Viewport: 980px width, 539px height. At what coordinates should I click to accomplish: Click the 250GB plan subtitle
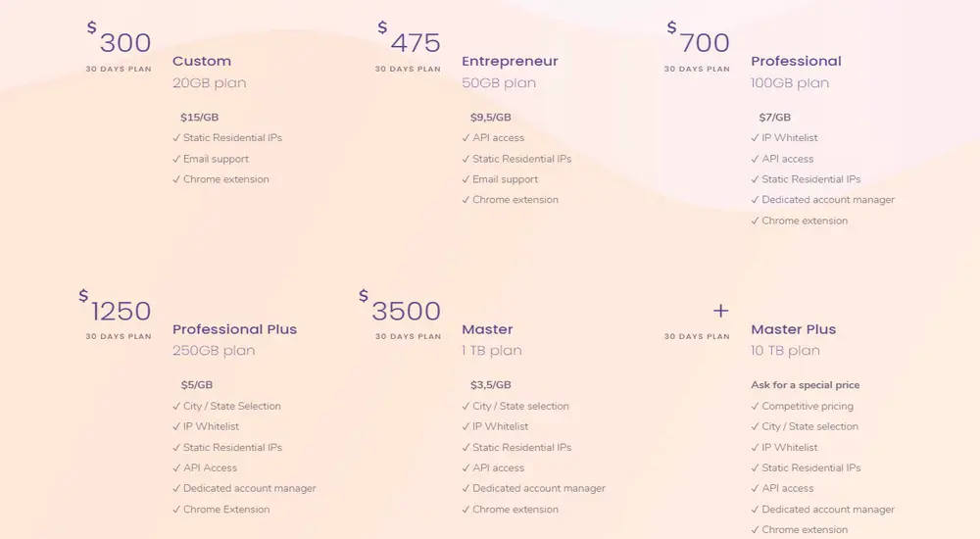pyautogui.click(x=214, y=351)
